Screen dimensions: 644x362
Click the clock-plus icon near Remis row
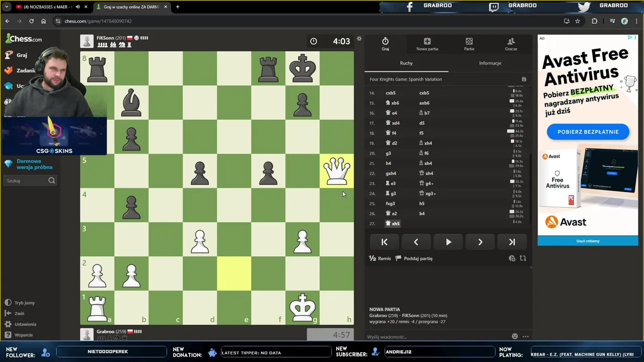click(512, 258)
